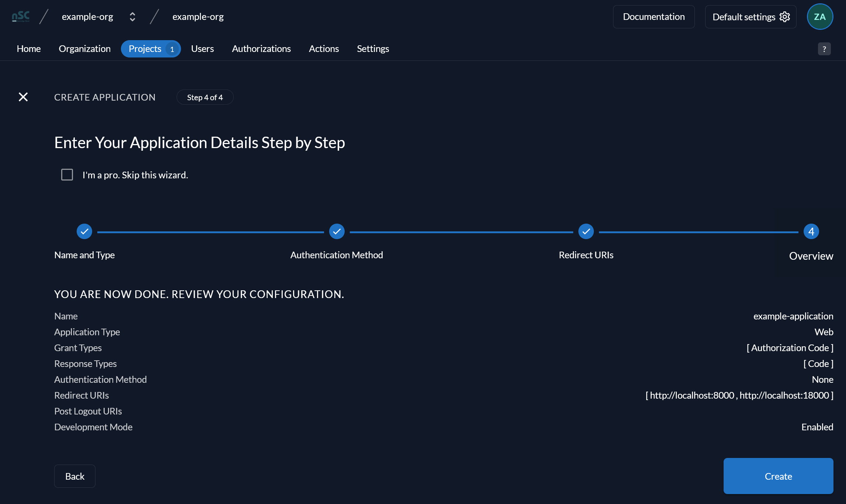
Task: Go to the Name and Type step checkmark
Action: click(84, 231)
